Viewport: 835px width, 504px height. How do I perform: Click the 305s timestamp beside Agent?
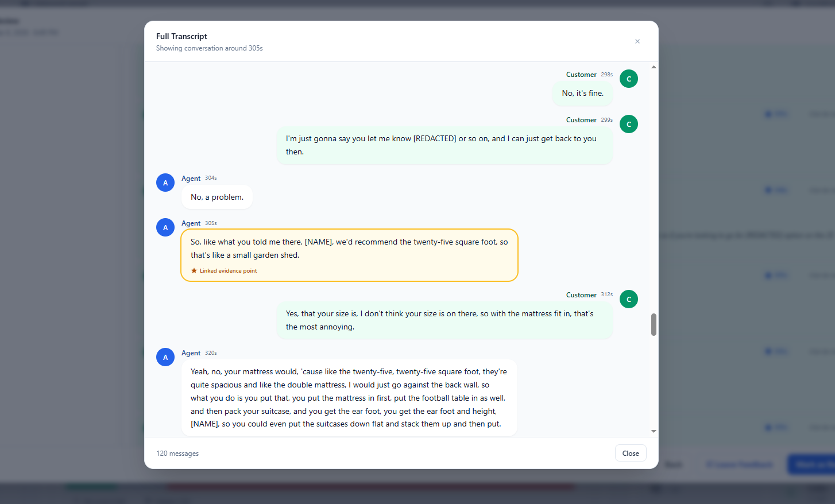pyautogui.click(x=210, y=223)
